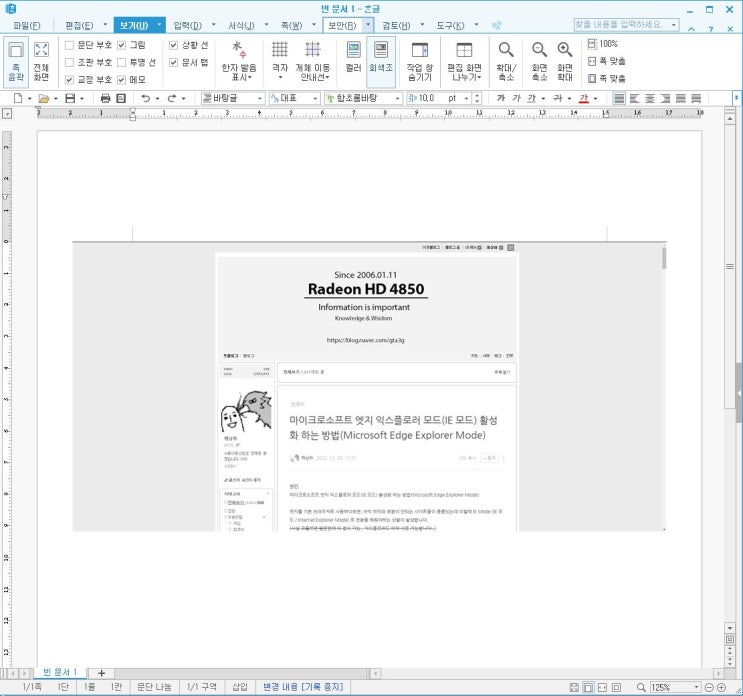Open the 입력(D) menu
Image resolution: width=743 pixels, height=696 pixels.
188,25
